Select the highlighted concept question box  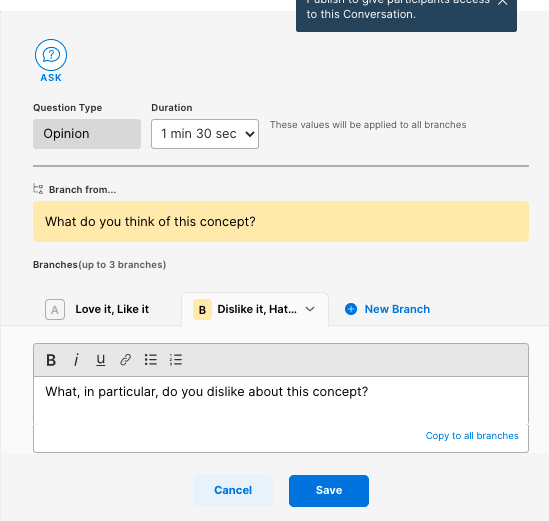click(x=281, y=221)
